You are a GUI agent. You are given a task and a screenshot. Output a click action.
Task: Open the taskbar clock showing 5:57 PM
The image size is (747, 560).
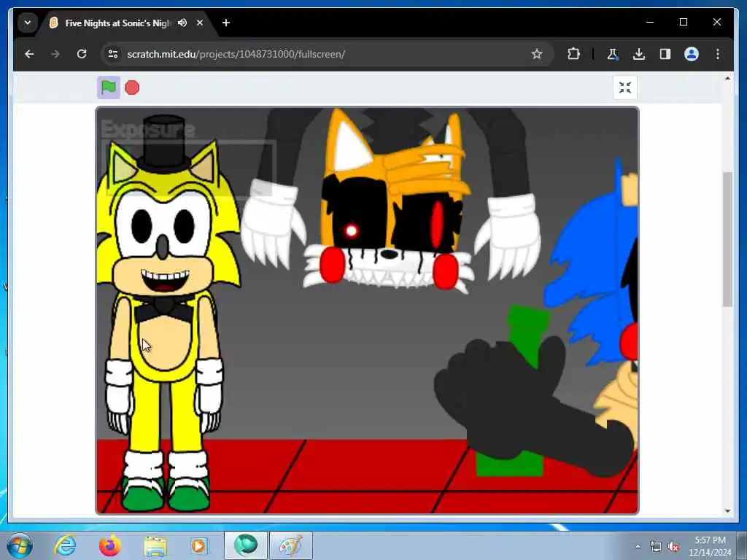click(x=710, y=546)
